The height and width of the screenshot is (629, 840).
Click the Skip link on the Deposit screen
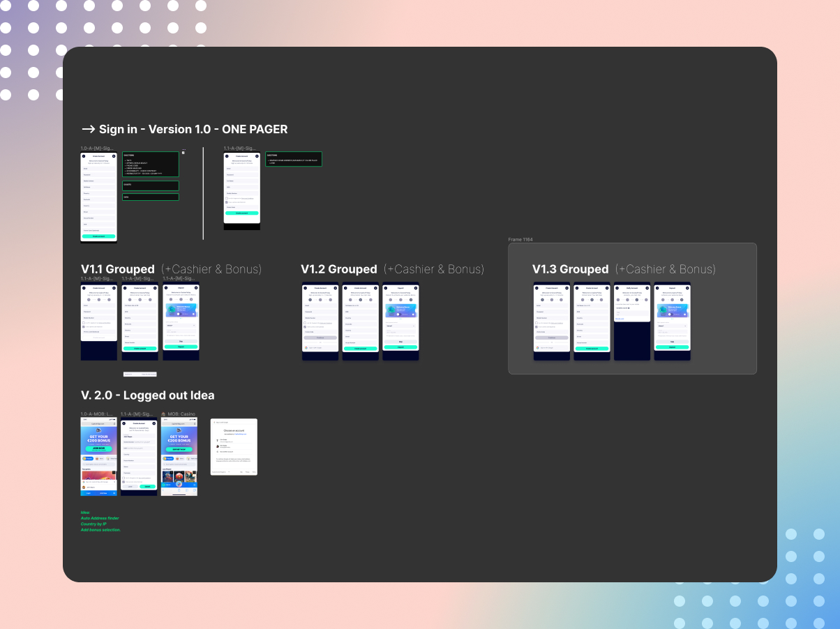click(x=181, y=341)
